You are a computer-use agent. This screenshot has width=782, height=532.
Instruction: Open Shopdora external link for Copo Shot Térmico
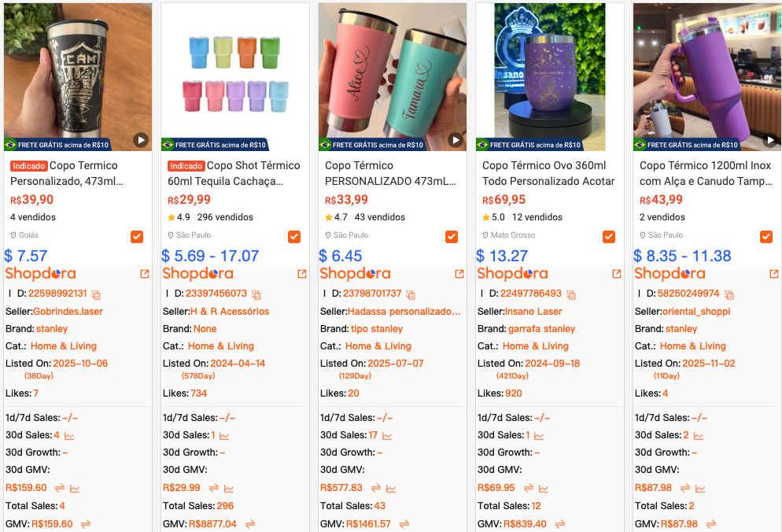302,274
